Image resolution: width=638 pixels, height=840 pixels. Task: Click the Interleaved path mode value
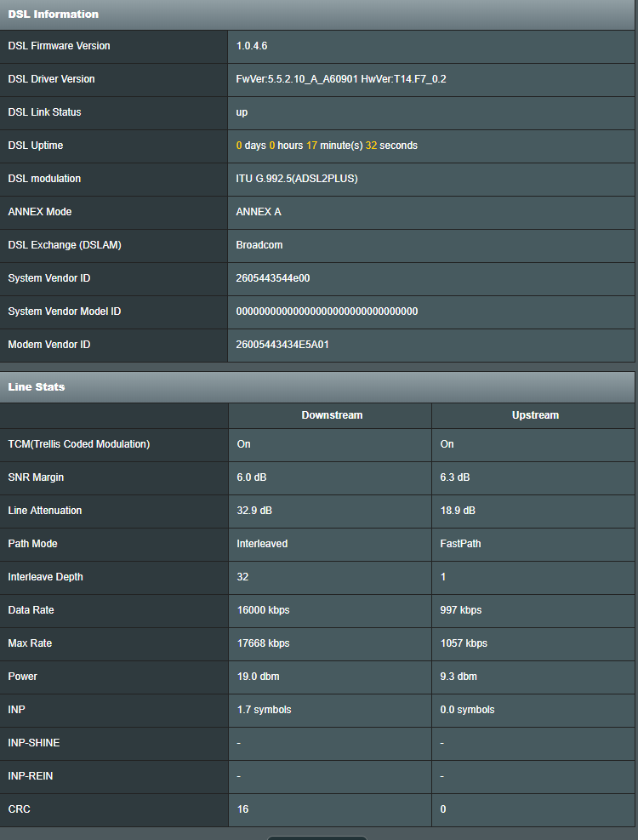pyautogui.click(x=262, y=544)
